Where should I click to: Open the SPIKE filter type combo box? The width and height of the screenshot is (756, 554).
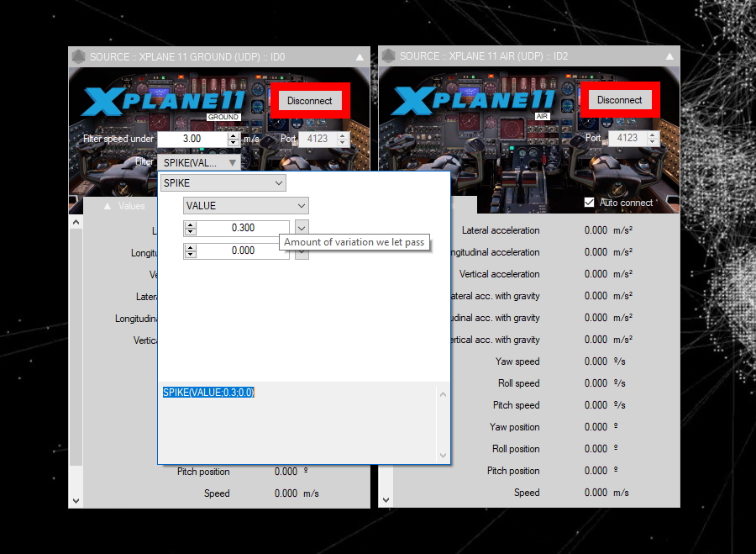click(x=223, y=183)
